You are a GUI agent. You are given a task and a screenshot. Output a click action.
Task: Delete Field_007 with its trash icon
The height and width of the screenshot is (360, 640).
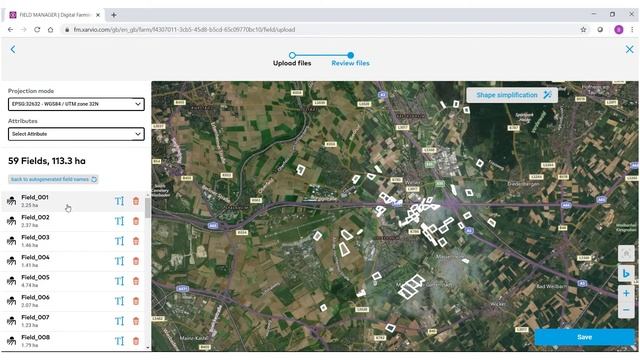click(136, 321)
